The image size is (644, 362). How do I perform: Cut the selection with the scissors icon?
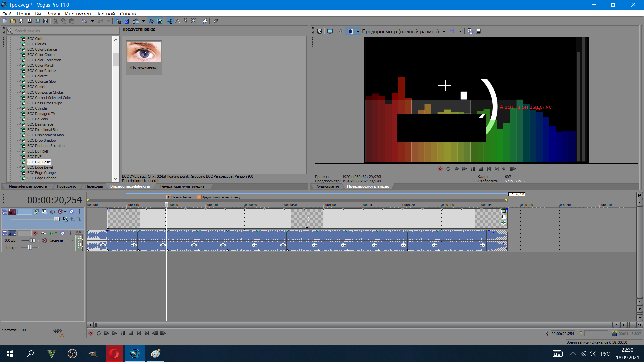tap(56, 21)
